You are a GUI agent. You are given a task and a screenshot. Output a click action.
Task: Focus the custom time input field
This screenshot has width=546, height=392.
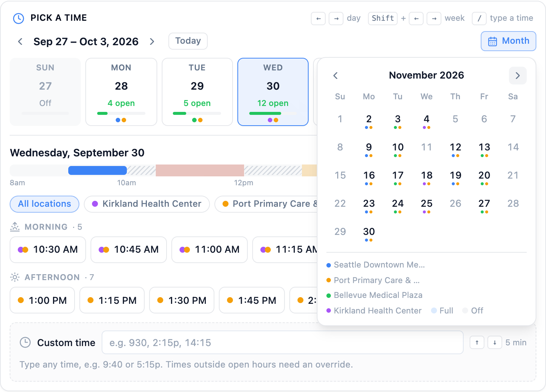283,342
